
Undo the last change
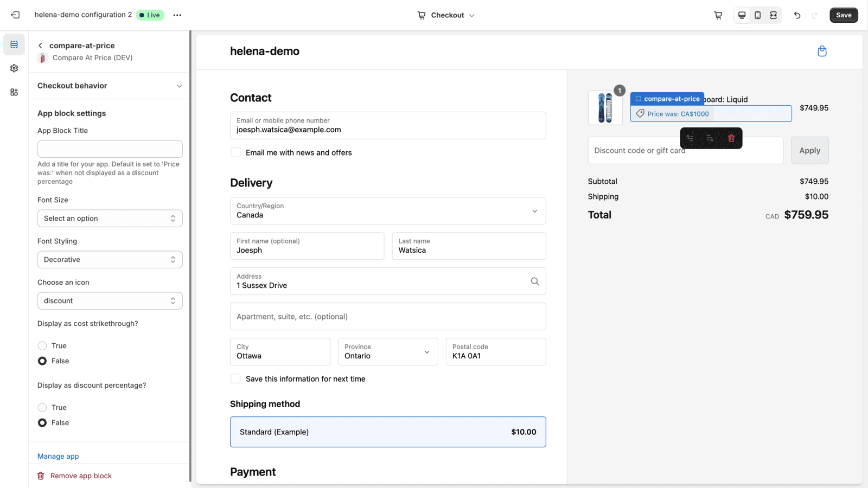click(797, 15)
